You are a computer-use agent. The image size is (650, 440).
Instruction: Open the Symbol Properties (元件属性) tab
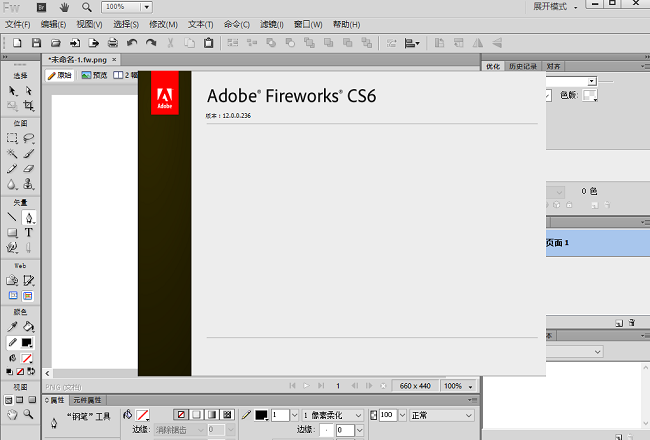coord(86,400)
